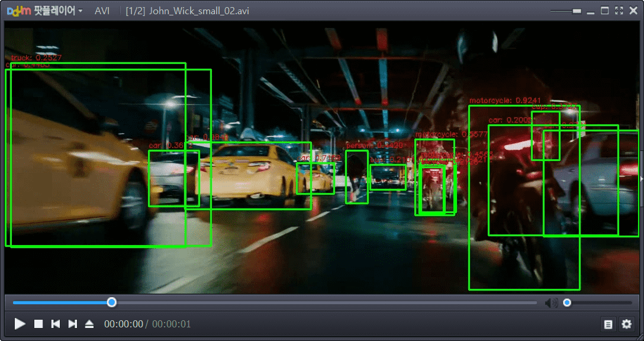Click the total duration 00:00:01 display
The image size is (644, 341).
pos(171,324)
